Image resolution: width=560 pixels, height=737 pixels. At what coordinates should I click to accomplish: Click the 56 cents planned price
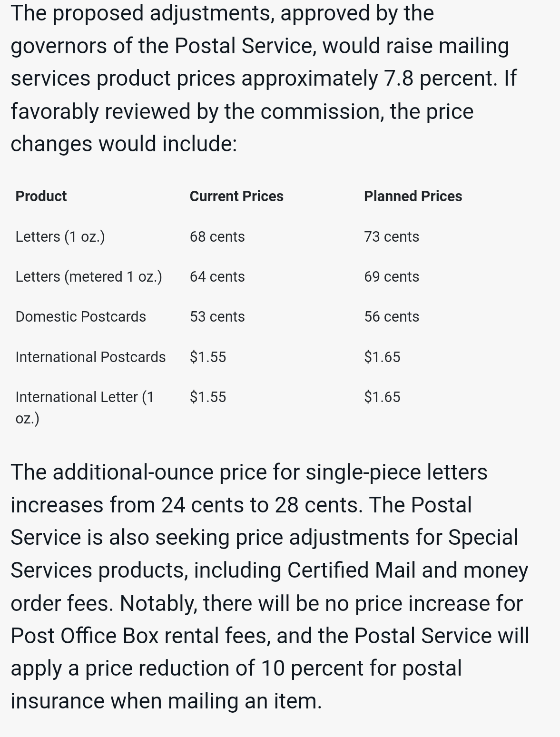[392, 316]
